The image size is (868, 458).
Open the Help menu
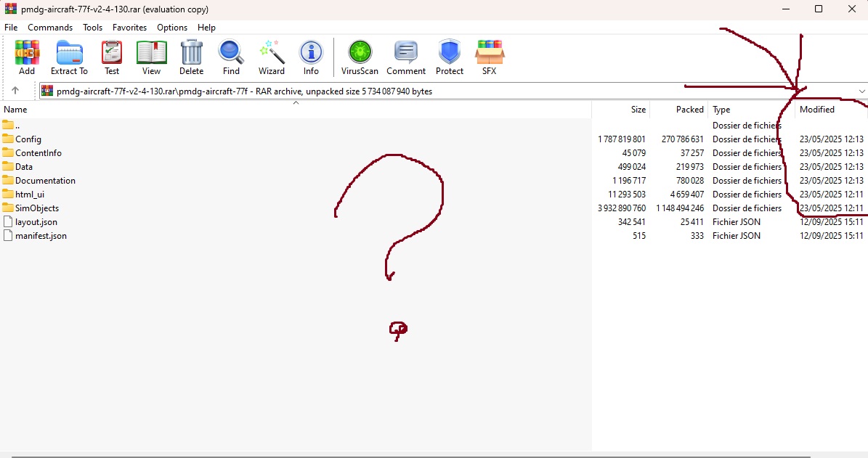tap(206, 27)
